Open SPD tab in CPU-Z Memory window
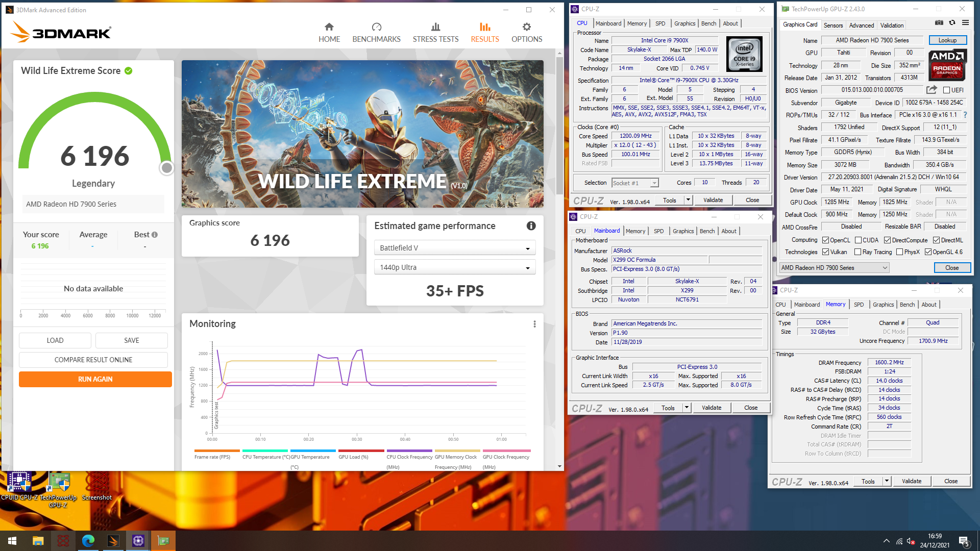Viewport: 980px width, 551px height. tap(859, 305)
